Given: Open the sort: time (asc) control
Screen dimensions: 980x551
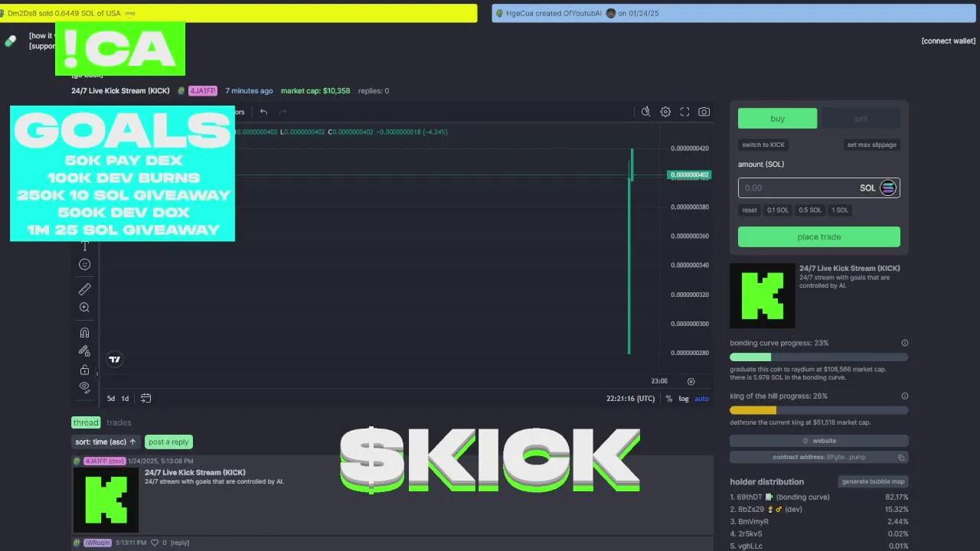Looking at the screenshot, I should click(x=105, y=442).
